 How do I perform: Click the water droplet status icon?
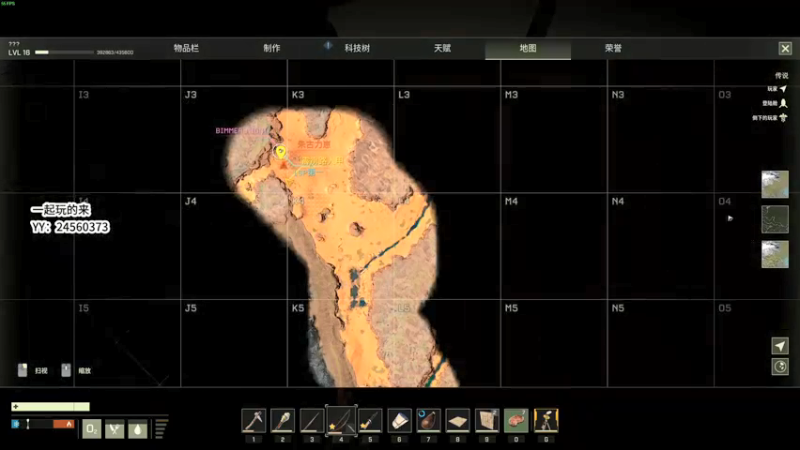[x=137, y=429]
